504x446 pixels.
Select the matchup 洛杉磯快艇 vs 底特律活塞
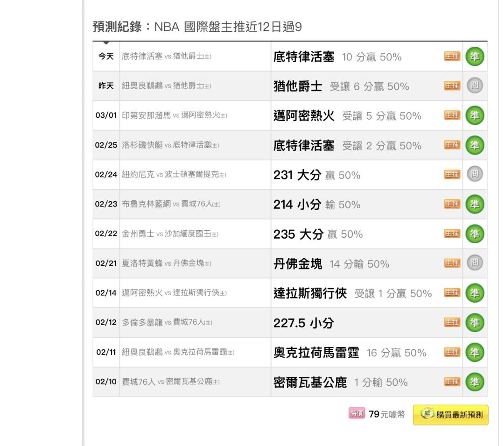(170, 145)
